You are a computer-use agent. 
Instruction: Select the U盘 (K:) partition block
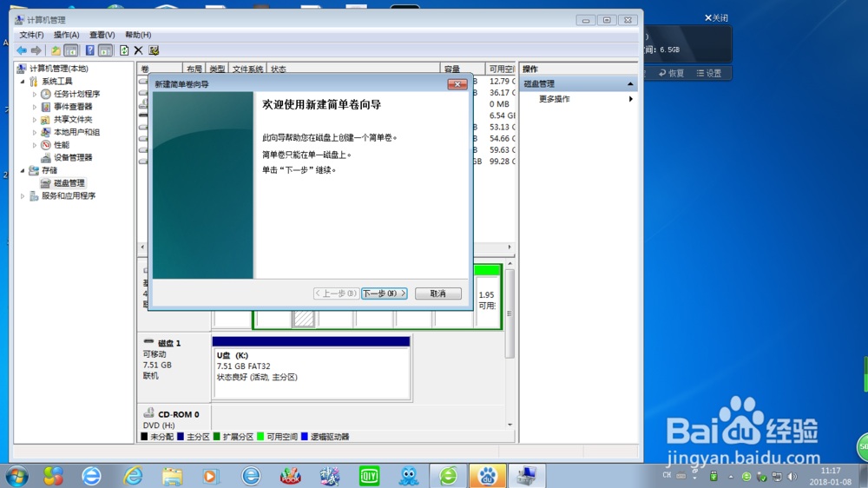pos(311,367)
